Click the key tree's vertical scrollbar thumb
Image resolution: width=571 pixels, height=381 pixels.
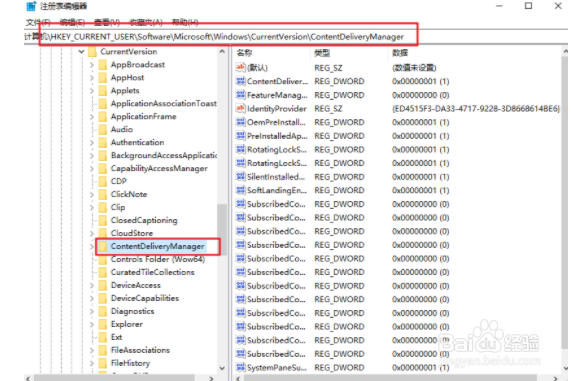point(222,229)
